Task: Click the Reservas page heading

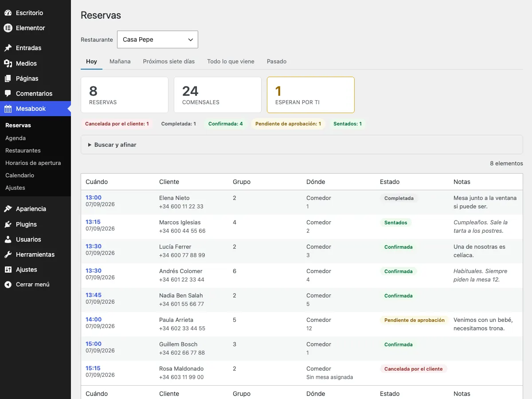Action: tap(101, 15)
